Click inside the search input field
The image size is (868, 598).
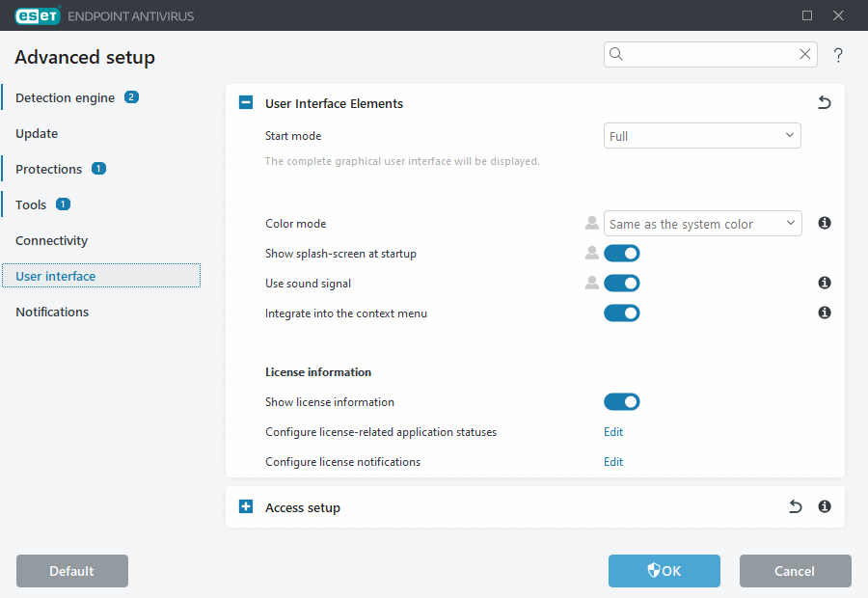[x=704, y=54]
